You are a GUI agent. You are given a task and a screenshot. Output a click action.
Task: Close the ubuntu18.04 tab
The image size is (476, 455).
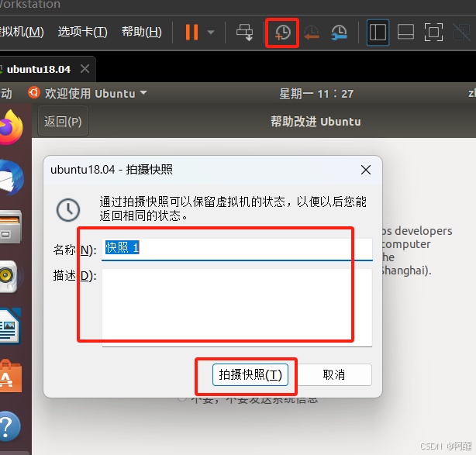pos(85,69)
